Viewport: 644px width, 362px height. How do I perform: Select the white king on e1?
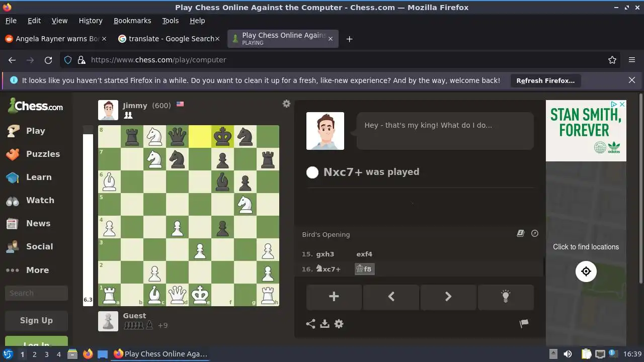200,295
